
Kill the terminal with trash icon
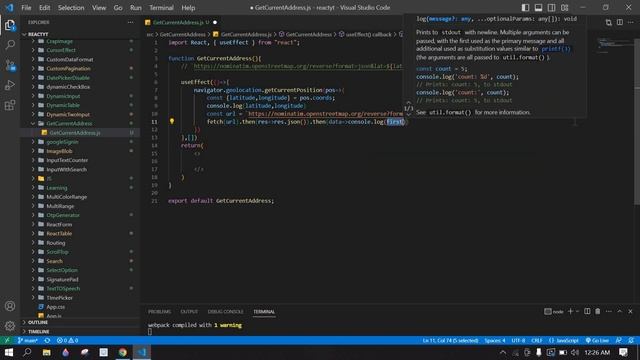(x=598, y=311)
